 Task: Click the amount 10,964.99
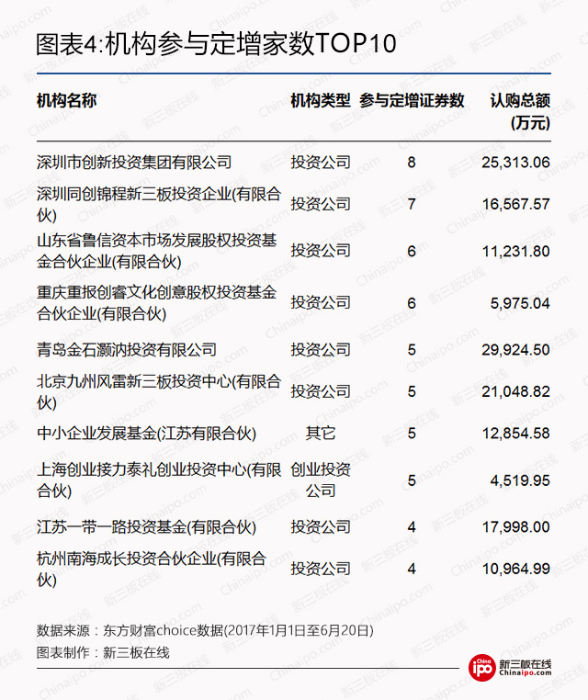click(515, 570)
